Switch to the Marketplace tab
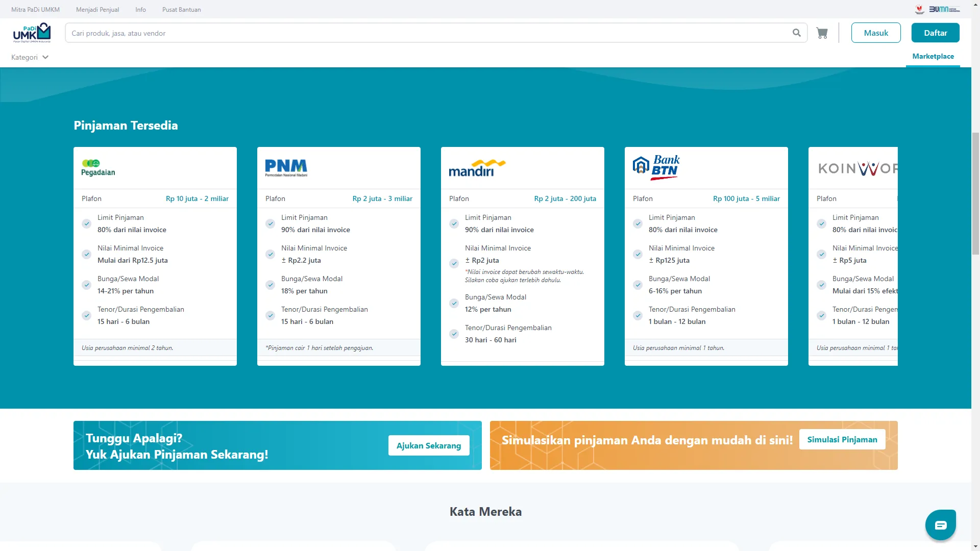Screen dimensions: 980x551 [x=933, y=56]
